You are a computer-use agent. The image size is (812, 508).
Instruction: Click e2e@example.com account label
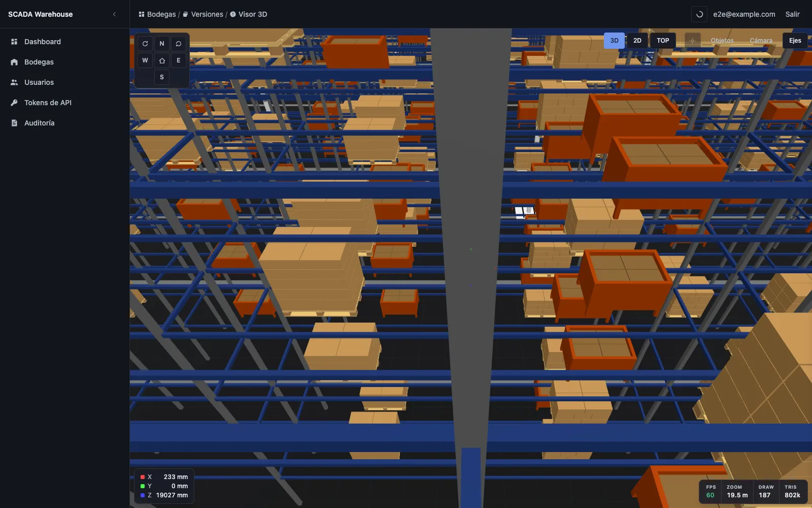744,14
